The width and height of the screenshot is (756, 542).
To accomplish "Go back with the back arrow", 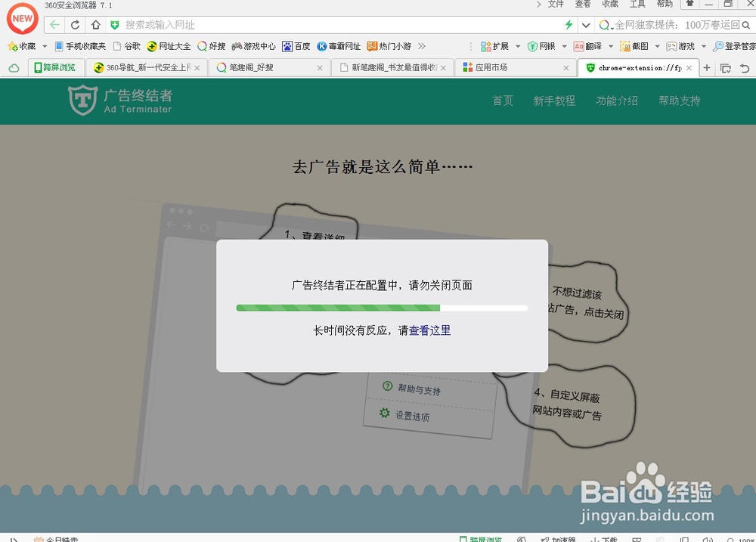I will (54, 25).
